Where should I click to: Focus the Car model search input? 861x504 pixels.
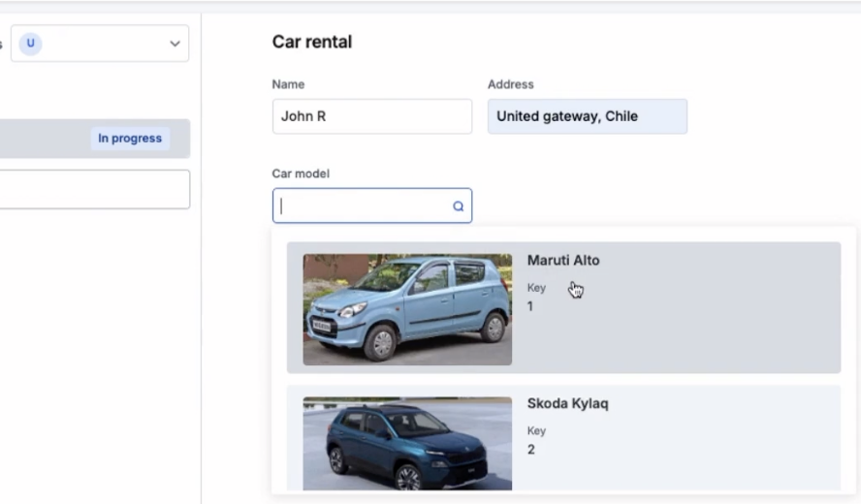tap(371, 205)
